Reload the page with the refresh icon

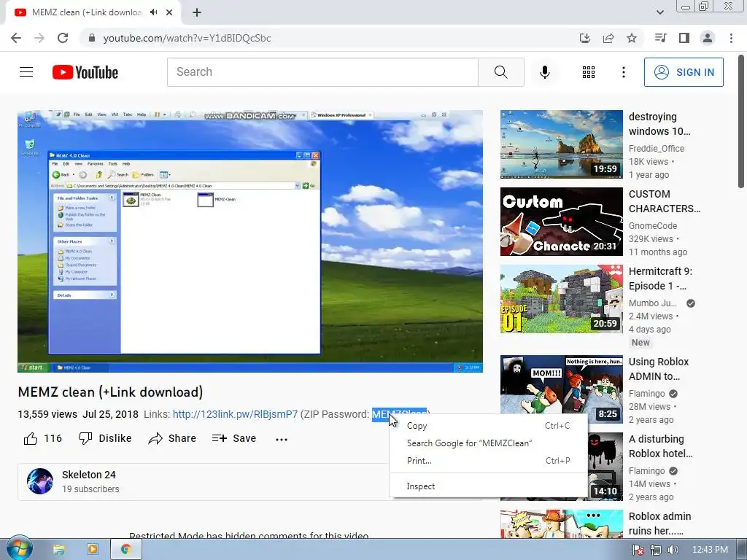tap(63, 38)
